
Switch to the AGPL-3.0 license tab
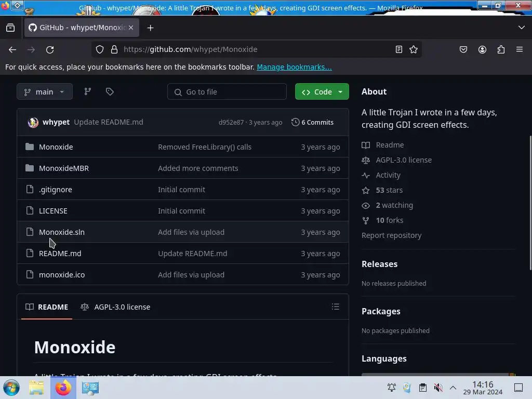pyautogui.click(x=115, y=307)
